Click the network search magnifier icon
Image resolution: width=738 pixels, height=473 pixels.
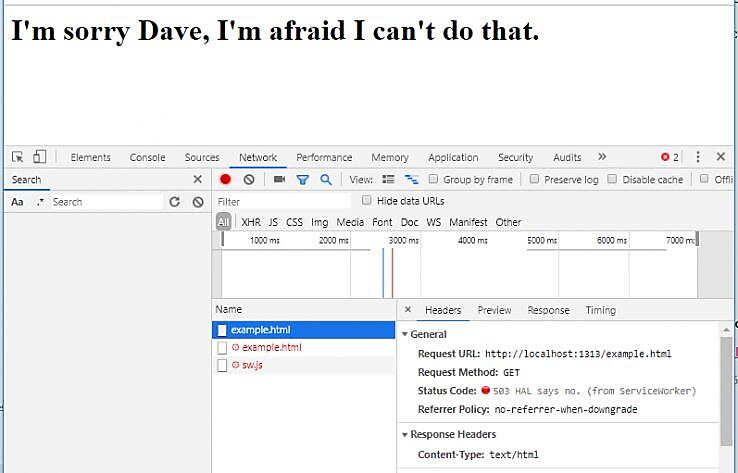[x=326, y=180]
